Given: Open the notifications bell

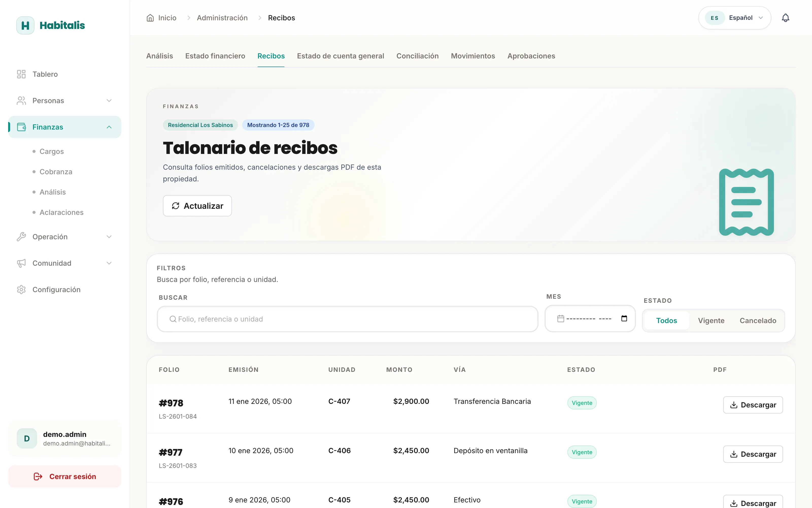Looking at the screenshot, I should click(786, 18).
